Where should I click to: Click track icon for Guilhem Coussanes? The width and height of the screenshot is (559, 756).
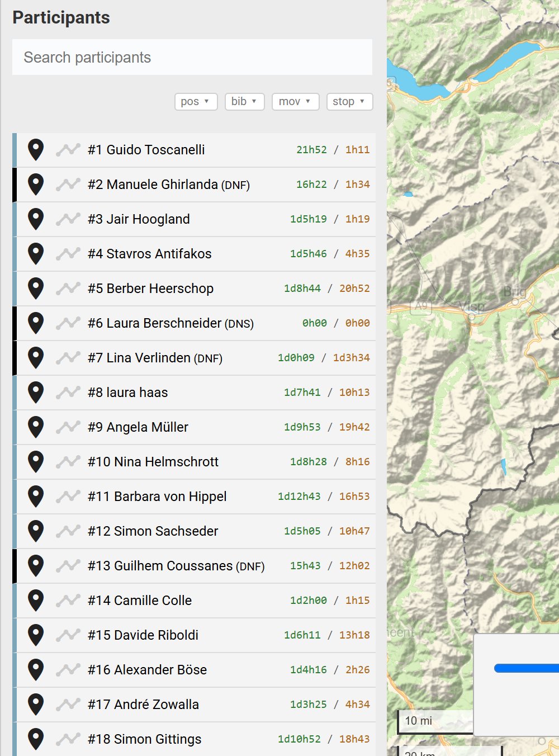[68, 565]
